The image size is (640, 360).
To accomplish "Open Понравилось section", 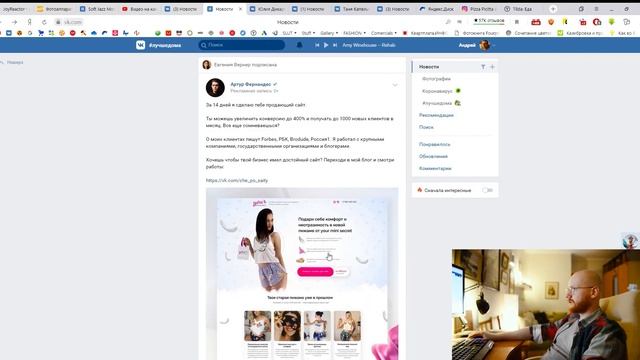I will [435, 144].
